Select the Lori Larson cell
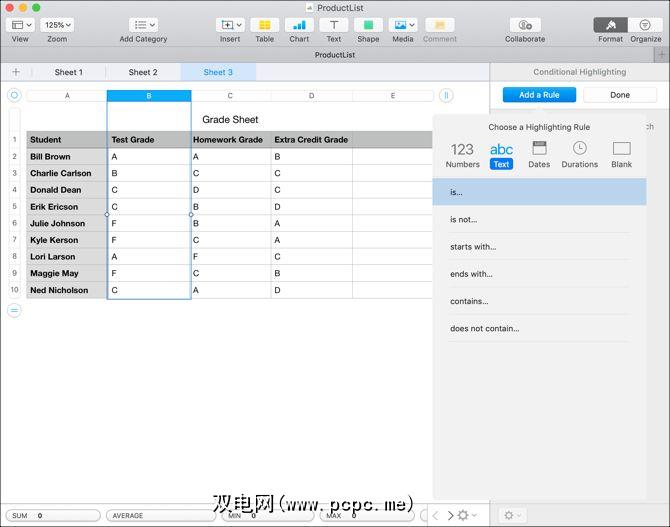The width and height of the screenshot is (670, 527). (67, 256)
